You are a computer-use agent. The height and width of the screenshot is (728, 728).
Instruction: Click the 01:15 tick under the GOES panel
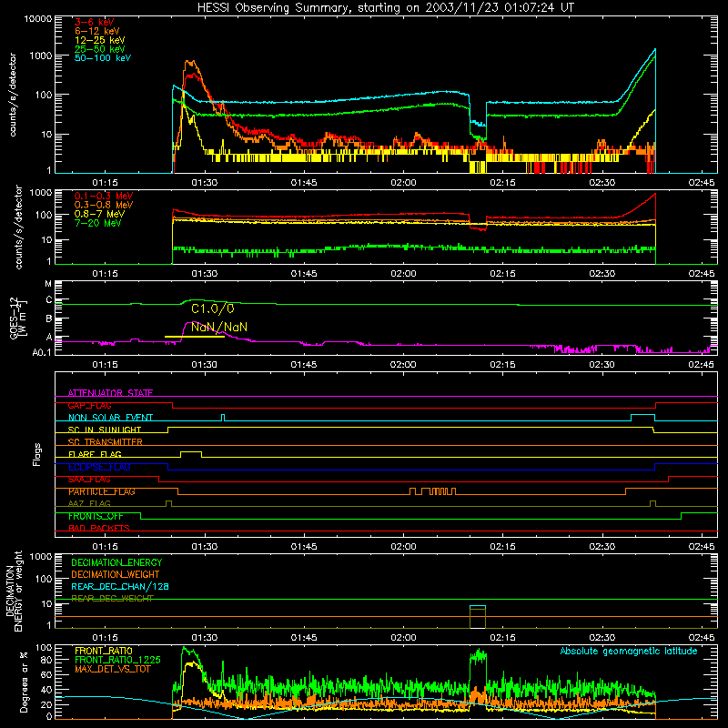pyautogui.click(x=105, y=365)
